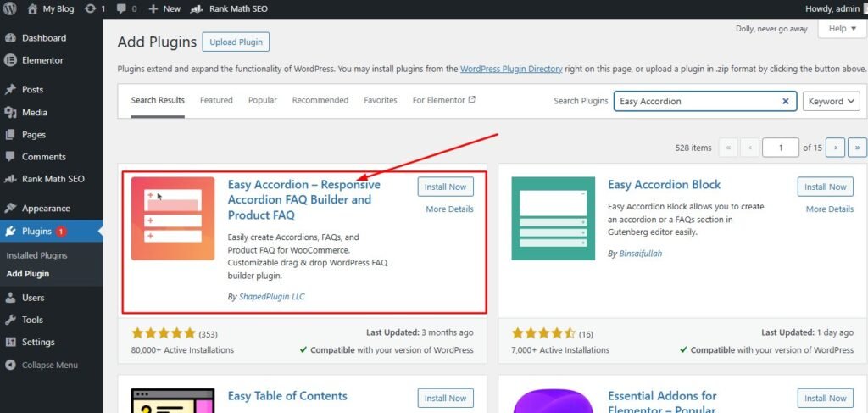868x413 pixels.
Task: Install Easy Accordion Block plugin
Action: point(826,187)
